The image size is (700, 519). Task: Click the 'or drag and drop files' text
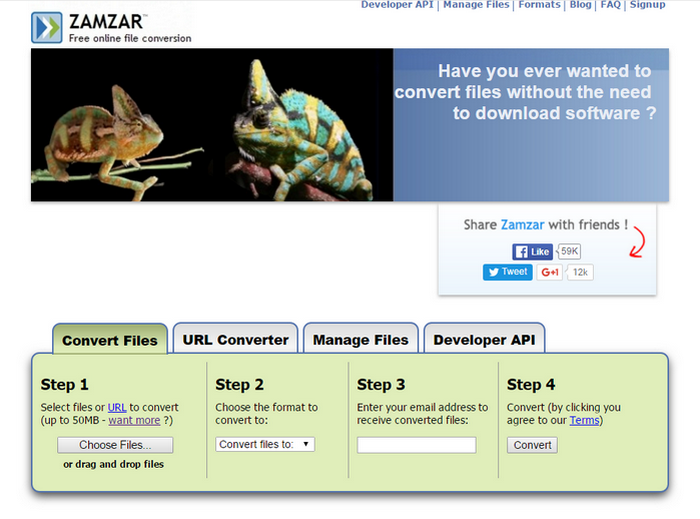click(x=113, y=464)
